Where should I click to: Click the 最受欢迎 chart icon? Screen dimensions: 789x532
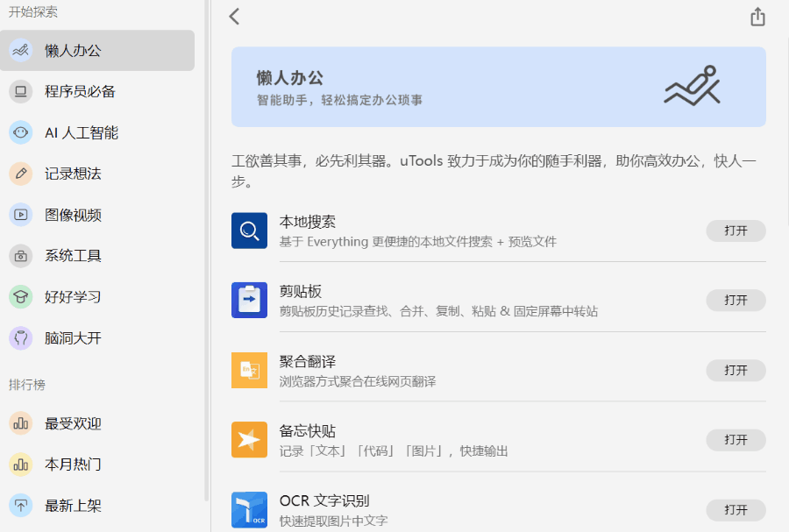coord(21,423)
